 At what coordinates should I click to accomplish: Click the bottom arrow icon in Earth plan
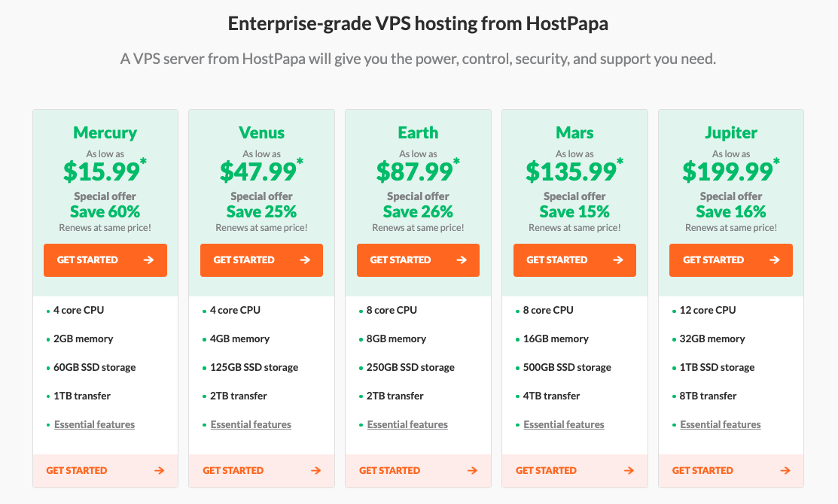pos(472,471)
